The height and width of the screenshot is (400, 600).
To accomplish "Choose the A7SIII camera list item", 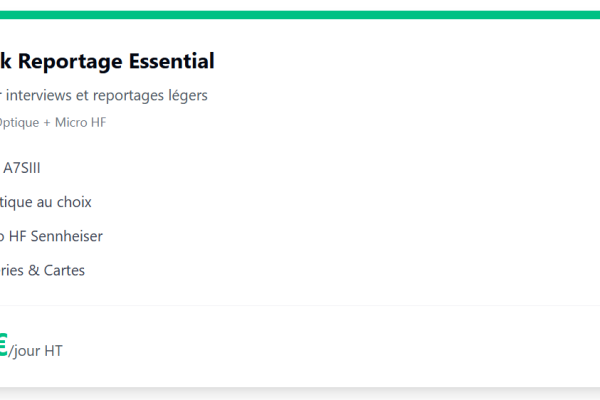I will [x=21, y=168].
